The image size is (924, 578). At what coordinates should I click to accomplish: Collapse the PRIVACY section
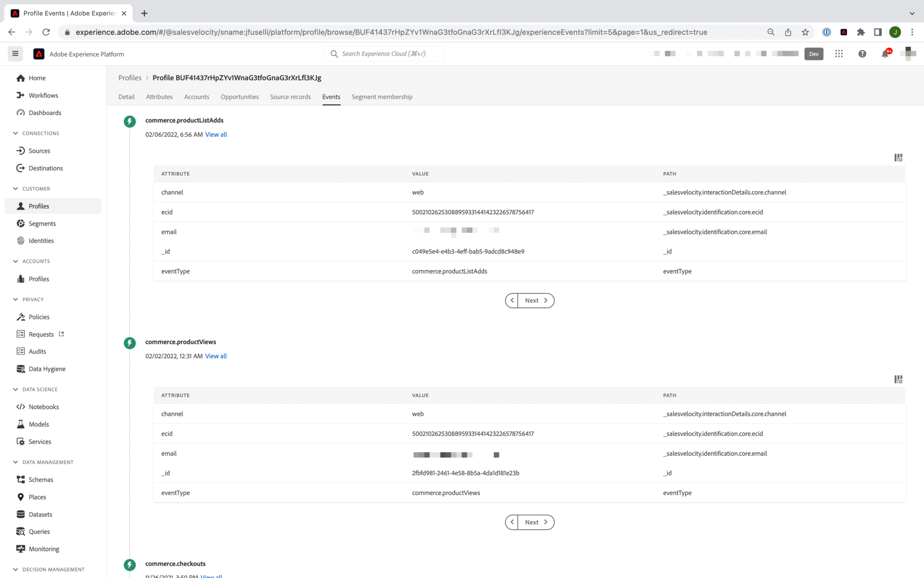[16, 299]
